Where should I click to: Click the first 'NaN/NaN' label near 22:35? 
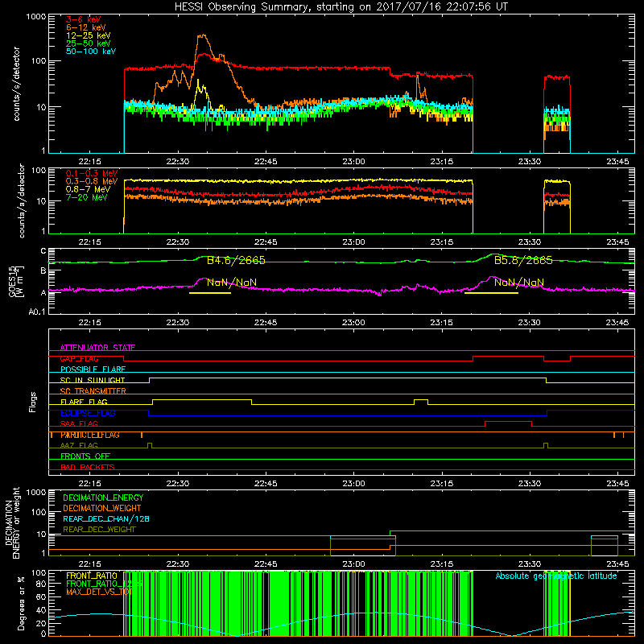[x=232, y=283]
